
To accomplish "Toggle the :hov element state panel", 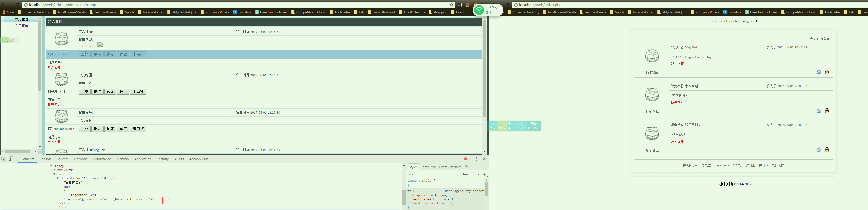I will pos(465,174).
